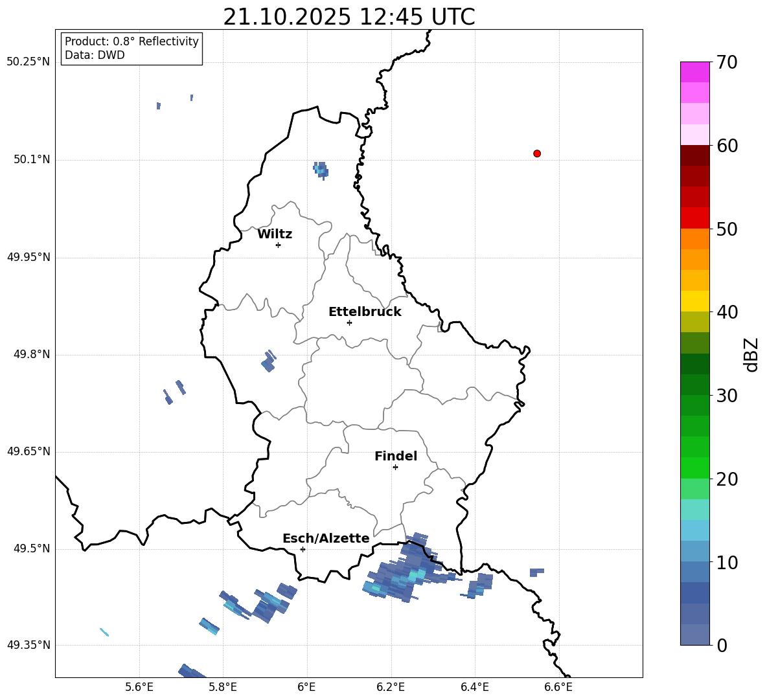Image resolution: width=767 pixels, height=700 pixels.
Task: Click the colorbar tick label 0
Action: pos(722,645)
